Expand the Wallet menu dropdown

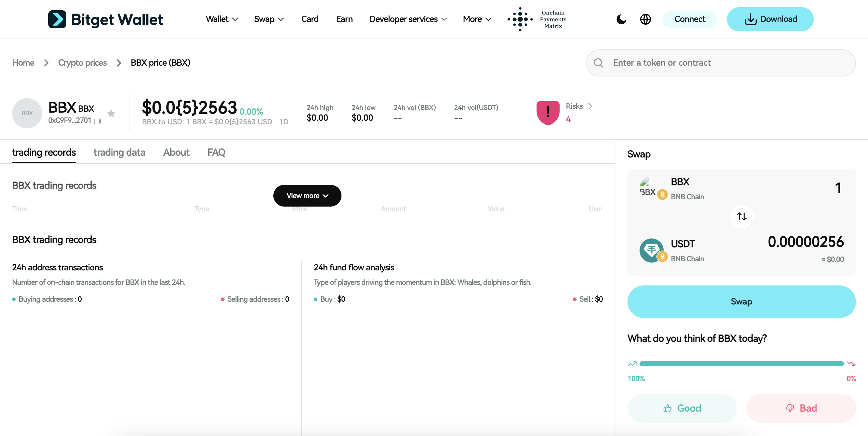(222, 19)
